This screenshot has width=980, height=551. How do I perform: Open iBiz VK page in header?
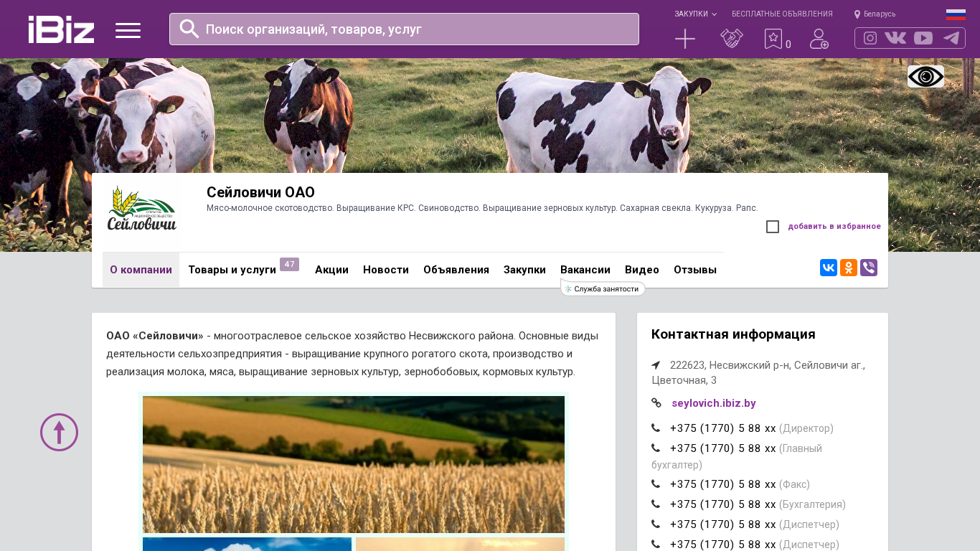coord(895,38)
